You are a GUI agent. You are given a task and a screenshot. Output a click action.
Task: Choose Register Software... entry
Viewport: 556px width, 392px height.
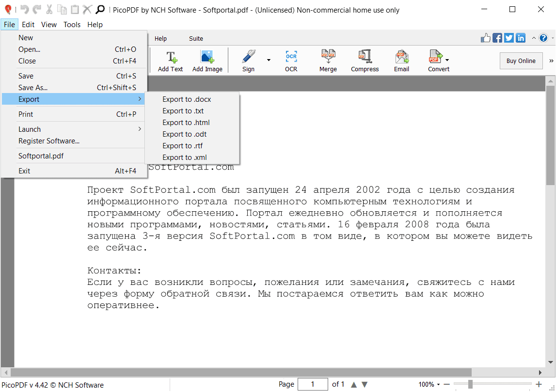74,141
